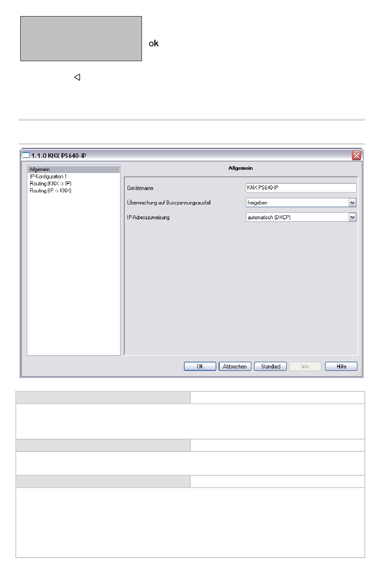Select Routing (IP -> KNX) entry

pyautogui.click(x=50, y=191)
